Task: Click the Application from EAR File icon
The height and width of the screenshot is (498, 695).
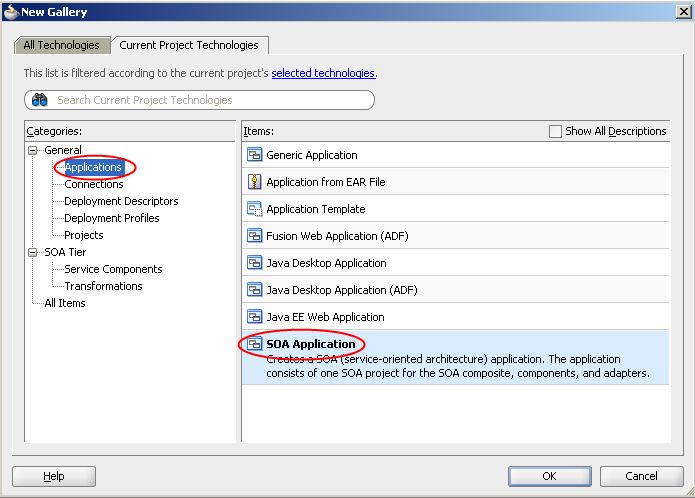Action: pyautogui.click(x=254, y=182)
